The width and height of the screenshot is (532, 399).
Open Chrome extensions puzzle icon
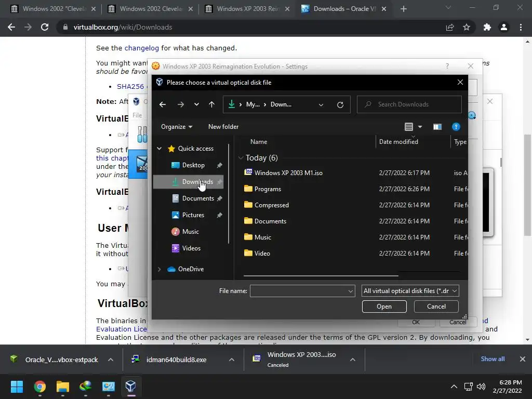487,27
